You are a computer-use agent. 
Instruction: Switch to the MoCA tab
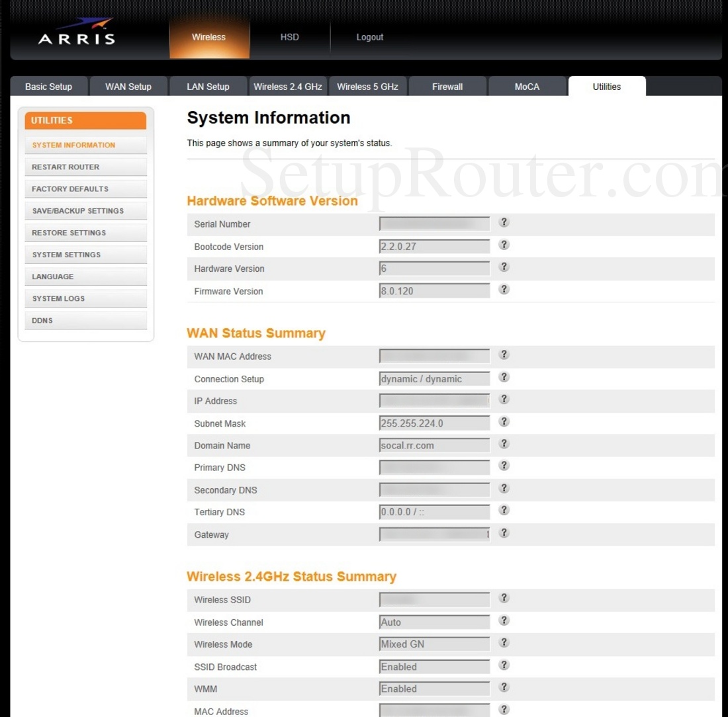pos(527,86)
